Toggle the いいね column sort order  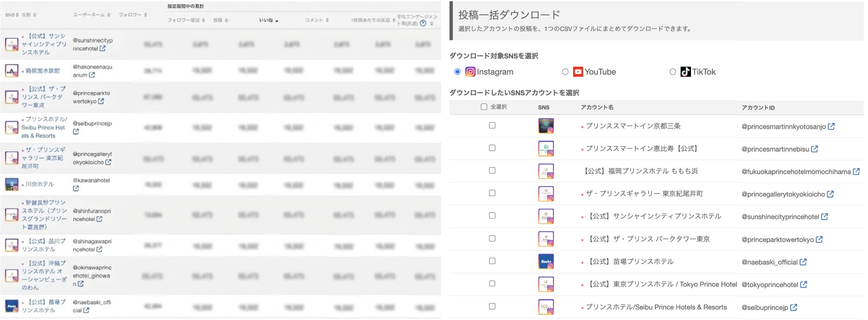coord(269,21)
